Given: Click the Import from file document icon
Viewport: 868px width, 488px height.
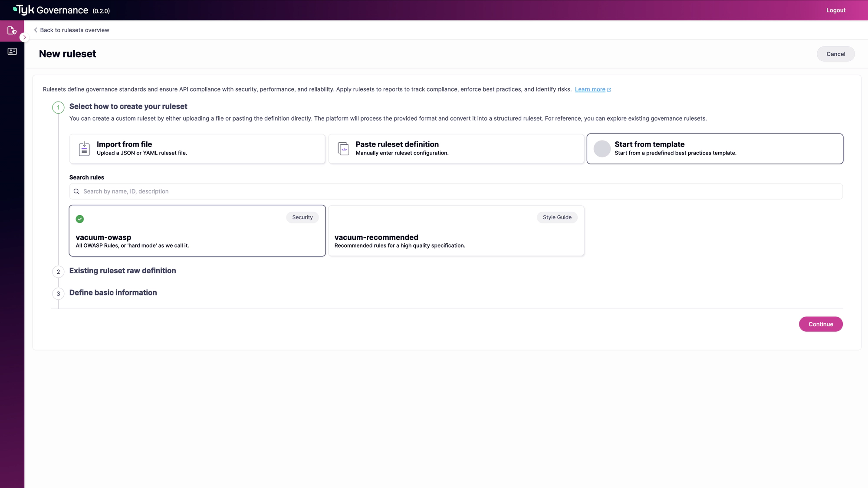Looking at the screenshot, I should coord(84,149).
